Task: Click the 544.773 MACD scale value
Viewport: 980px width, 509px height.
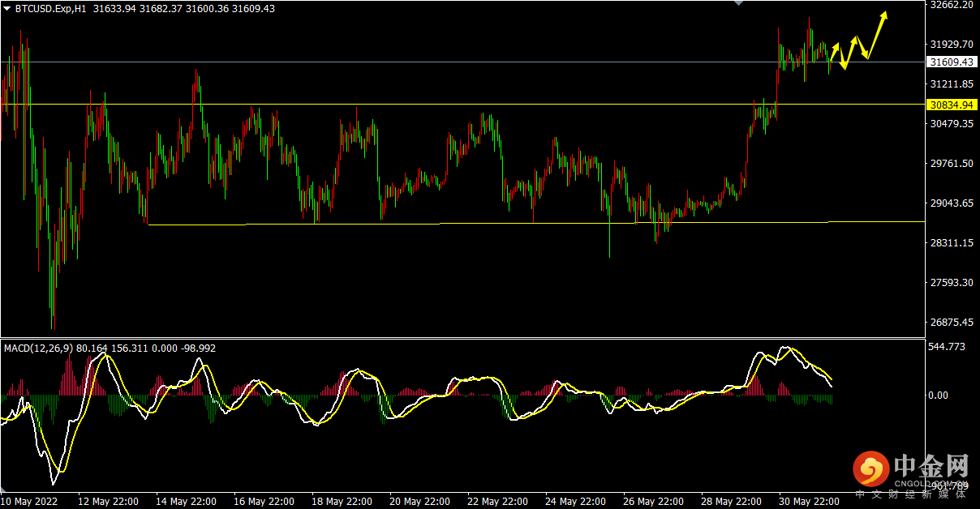Action: point(946,347)
